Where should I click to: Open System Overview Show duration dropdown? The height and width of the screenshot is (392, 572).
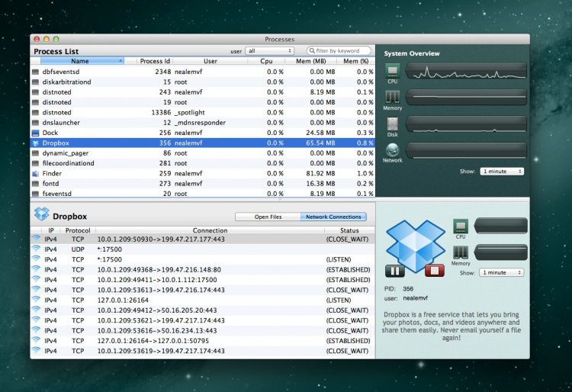[502, 172]
